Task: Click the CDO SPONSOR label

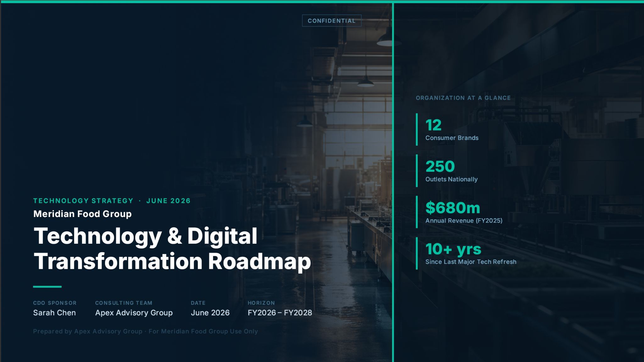Action: [x=55, y=303]
